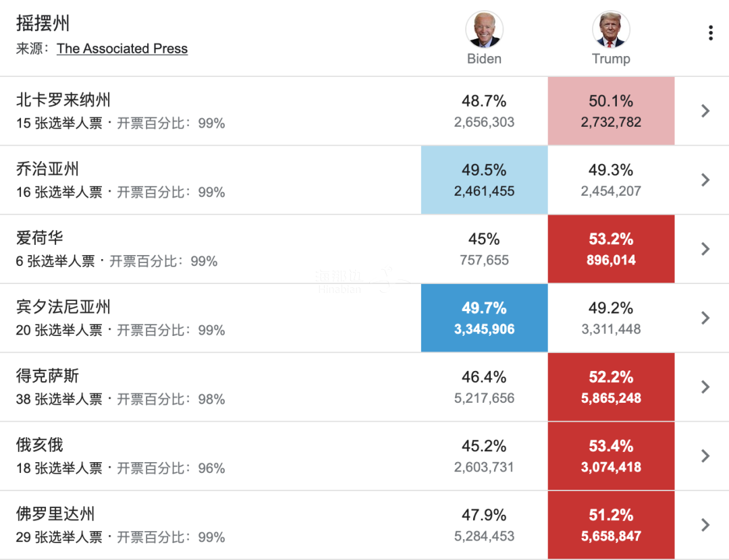Click the dark blue Biden 49.7% Pennsylvania cell
729x560 pixels.
click(484, 318)
